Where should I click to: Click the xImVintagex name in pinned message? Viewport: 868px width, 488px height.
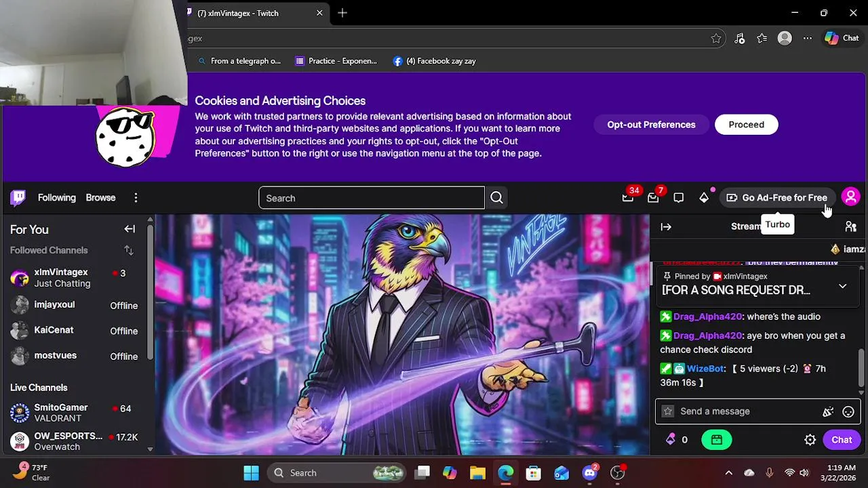(745, 277)
